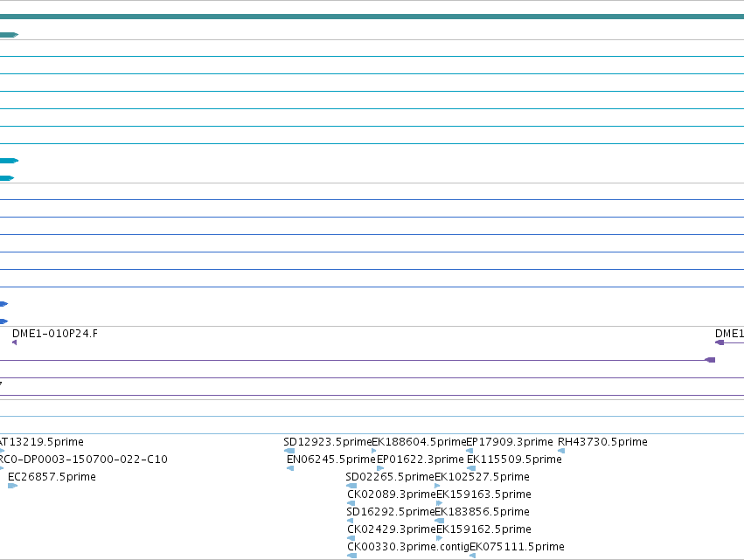
Task: Click the EK075111.5prime label
Action: (517, 547)
